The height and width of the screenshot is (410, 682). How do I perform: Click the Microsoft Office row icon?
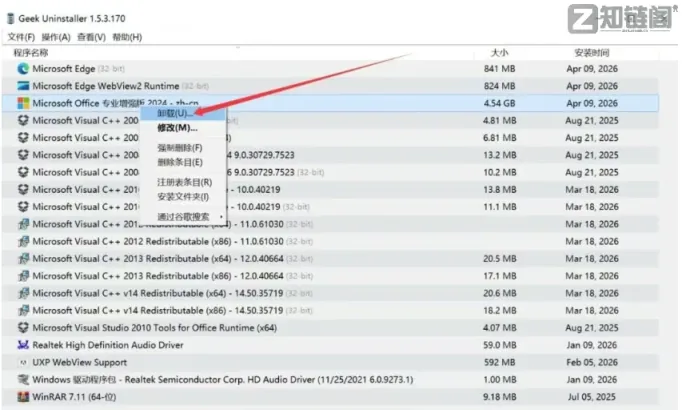pos(23,103)
